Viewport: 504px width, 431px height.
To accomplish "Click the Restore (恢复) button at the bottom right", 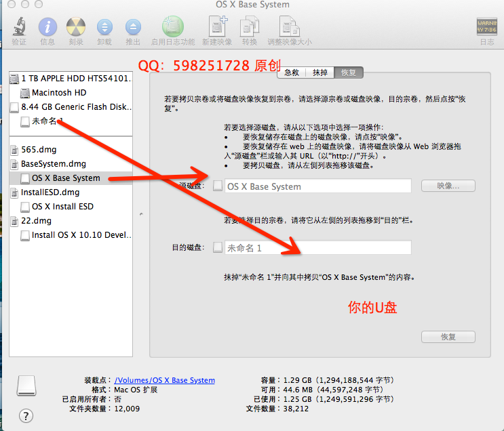I will [x=448, y=337].
